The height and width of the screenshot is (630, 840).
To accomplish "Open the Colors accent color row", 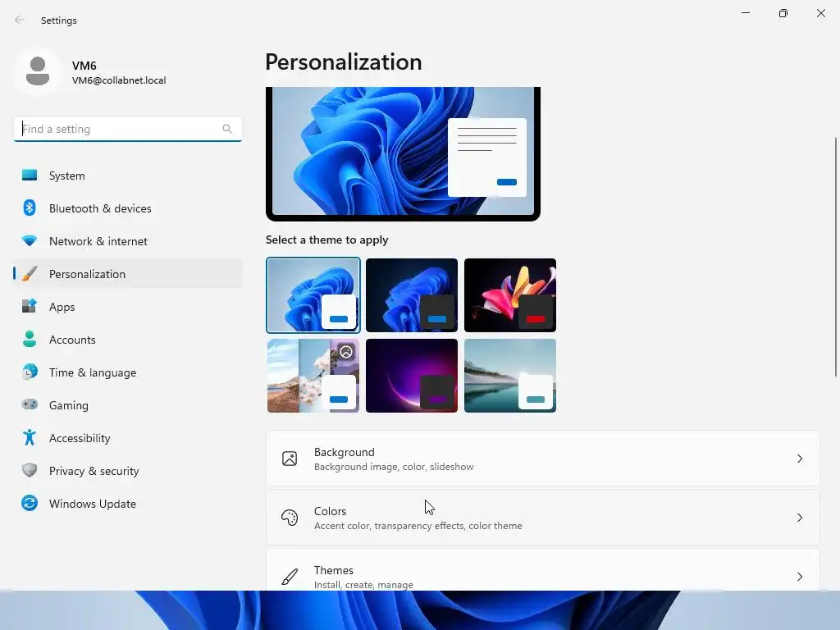I will pos(543,518).
